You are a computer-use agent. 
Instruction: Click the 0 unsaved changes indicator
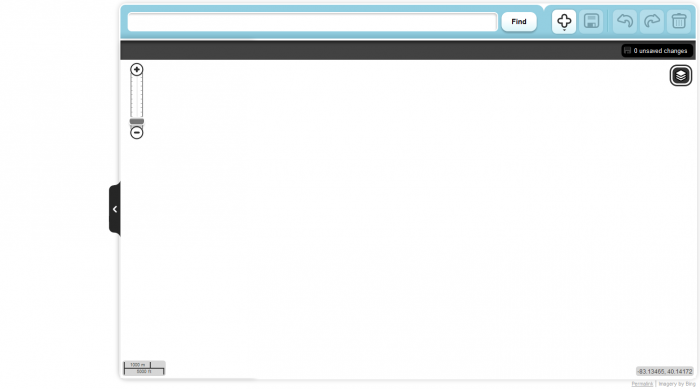click(x=657, y=51)
